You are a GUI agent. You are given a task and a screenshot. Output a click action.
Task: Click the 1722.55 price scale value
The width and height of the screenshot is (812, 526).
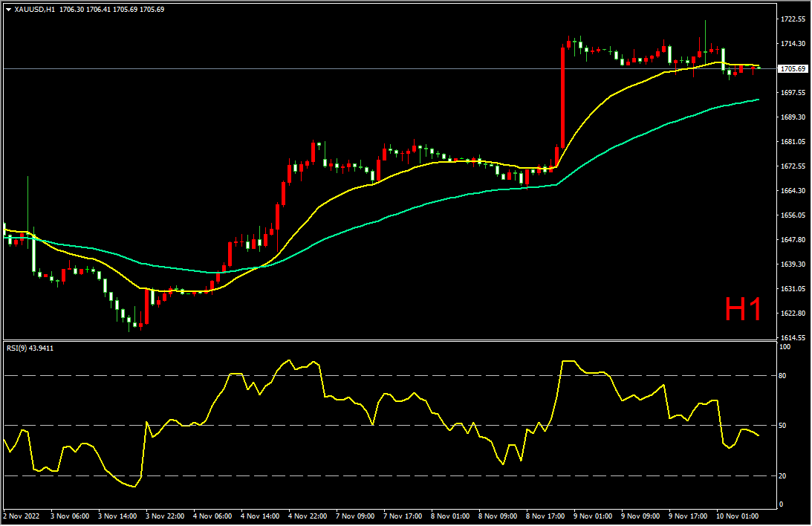[x=793, y=19]
